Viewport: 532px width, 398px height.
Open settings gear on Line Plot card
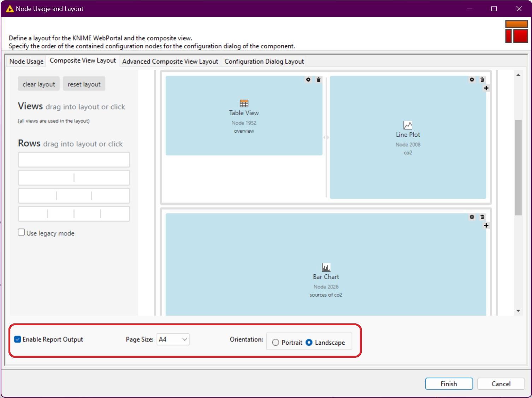click(x=472, y=80)
